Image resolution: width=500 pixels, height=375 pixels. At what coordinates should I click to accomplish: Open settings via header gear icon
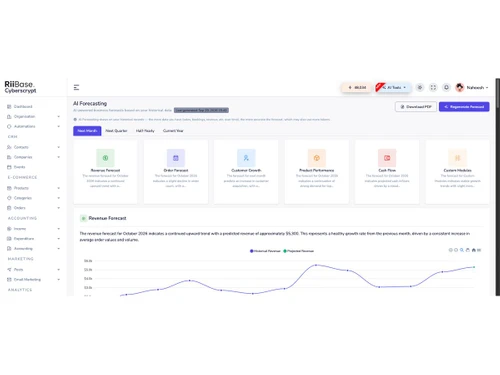[420, 87]
